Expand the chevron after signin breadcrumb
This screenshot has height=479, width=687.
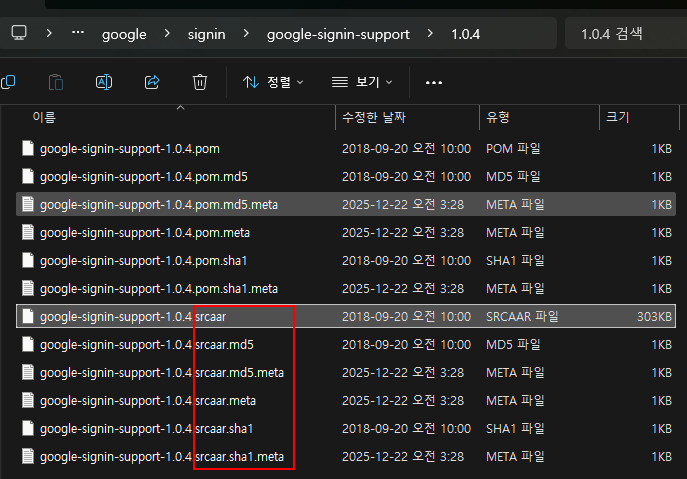click(x=246, y=33)
